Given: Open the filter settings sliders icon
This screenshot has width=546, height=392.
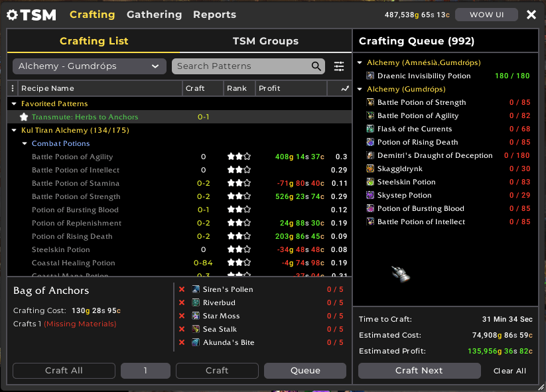Looking at the screenshot, I should point(339,66).
